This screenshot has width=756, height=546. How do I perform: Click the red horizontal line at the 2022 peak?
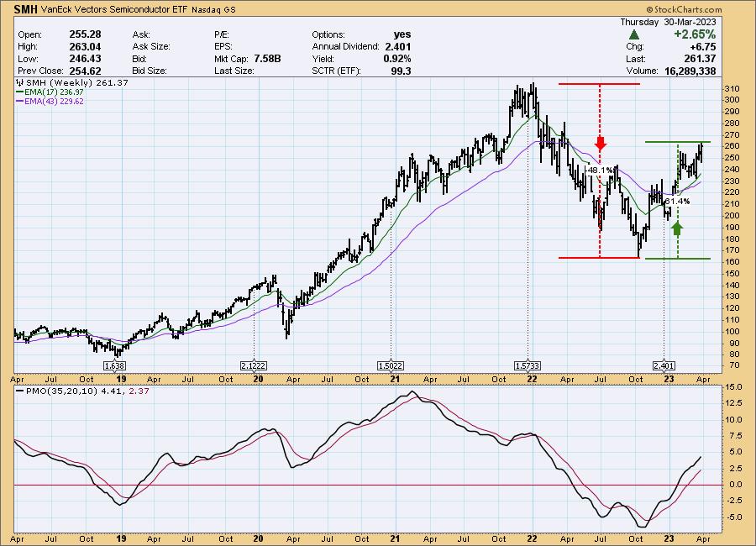click(598, 84)
